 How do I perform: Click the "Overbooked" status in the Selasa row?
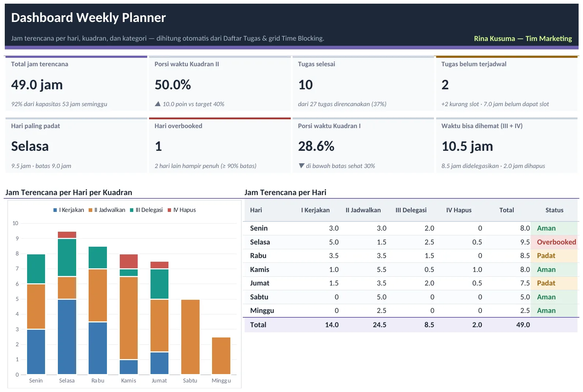pos(556,242)
